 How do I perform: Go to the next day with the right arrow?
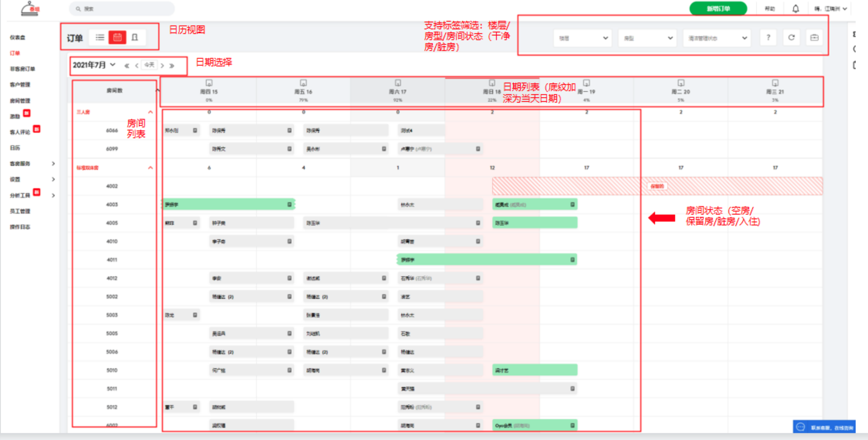162,66
